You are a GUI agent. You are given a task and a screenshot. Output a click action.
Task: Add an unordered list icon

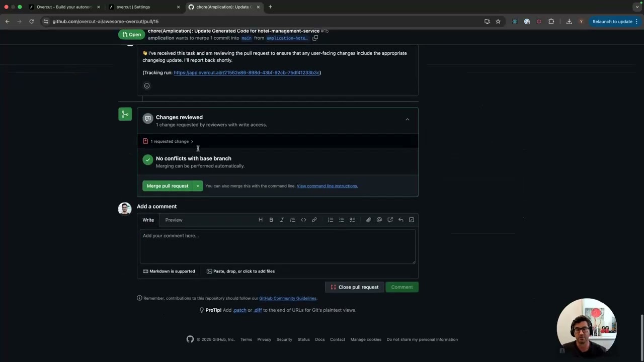[x=342, y=220]
